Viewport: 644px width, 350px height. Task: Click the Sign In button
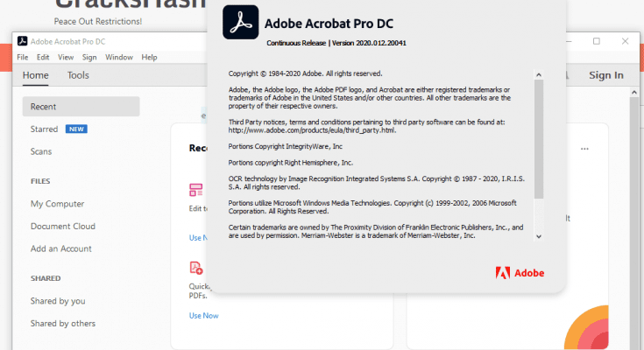point(606,75)
